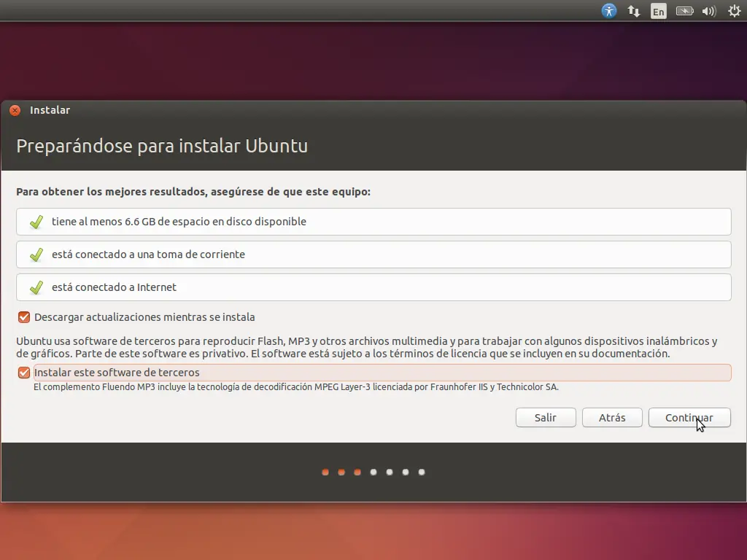Click the Internet connection green checkmark
The image size is (747, 560).
(36, 287)
